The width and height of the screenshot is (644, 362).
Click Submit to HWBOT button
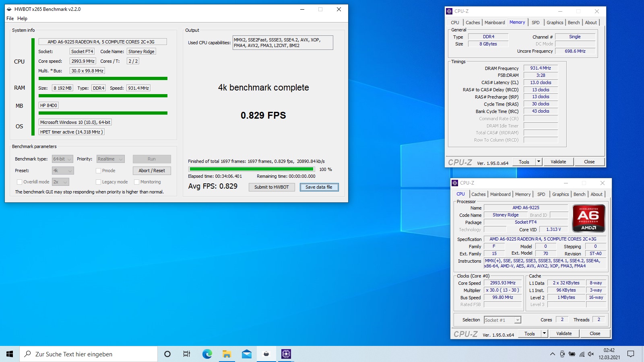[272, 187]
